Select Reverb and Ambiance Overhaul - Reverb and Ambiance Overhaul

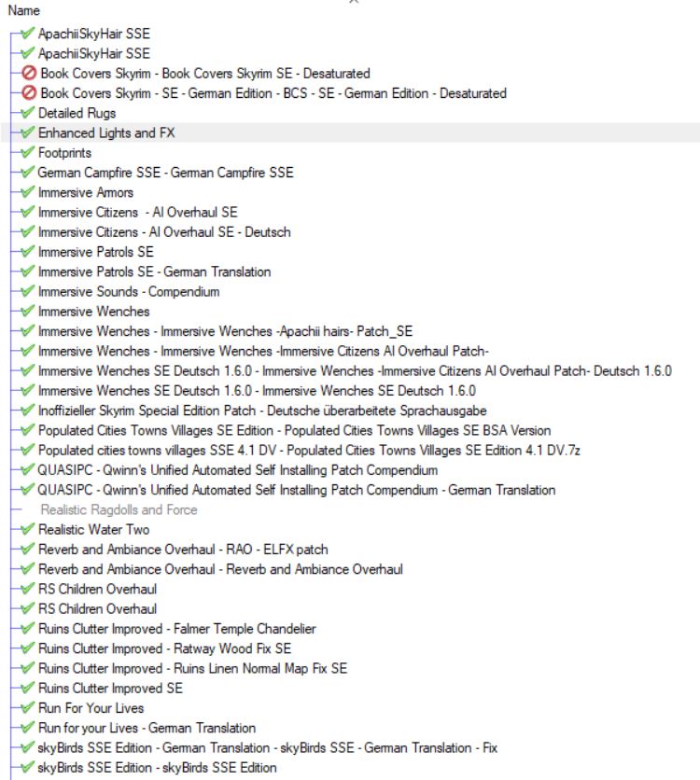220,569
